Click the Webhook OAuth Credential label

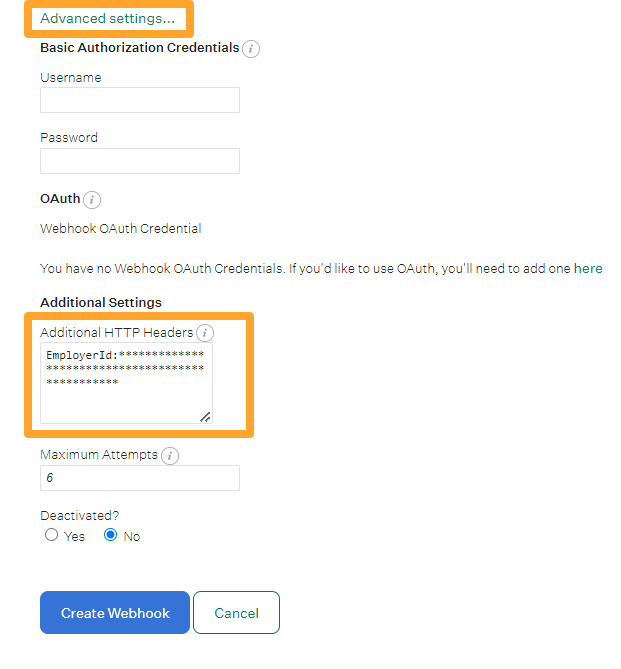click(121, 229)
